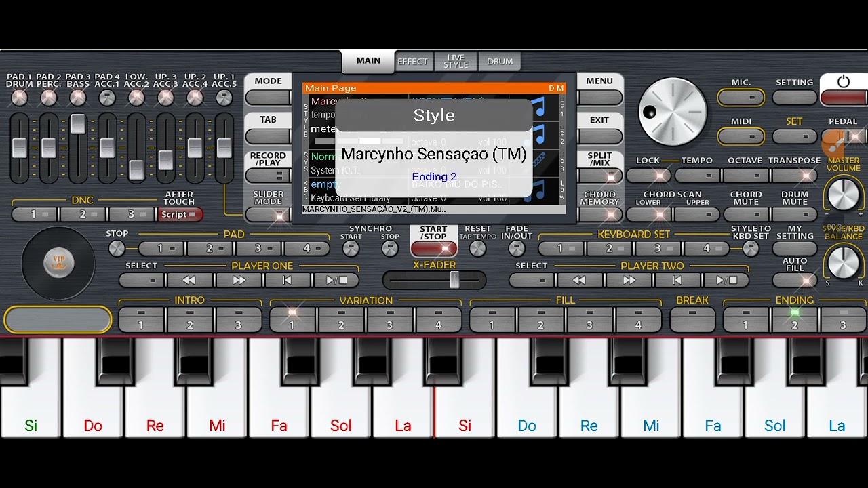Skip Player One to start
The image size is (868, 488).
coord(288,280)
